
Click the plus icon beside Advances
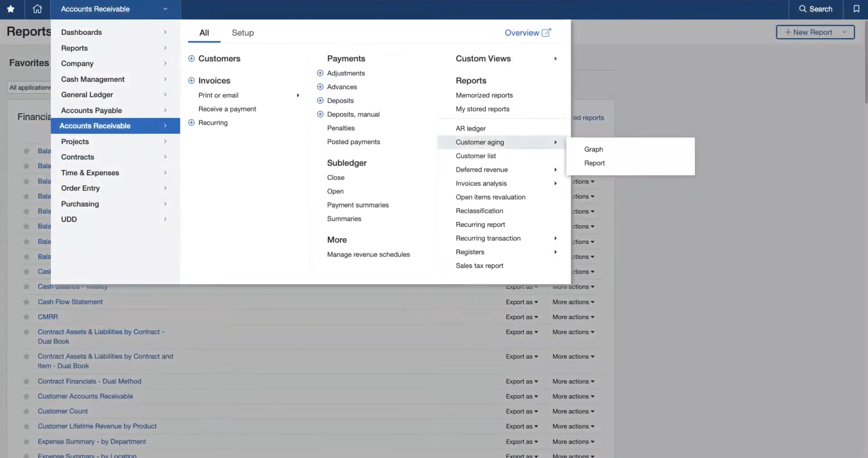(320, 87)
